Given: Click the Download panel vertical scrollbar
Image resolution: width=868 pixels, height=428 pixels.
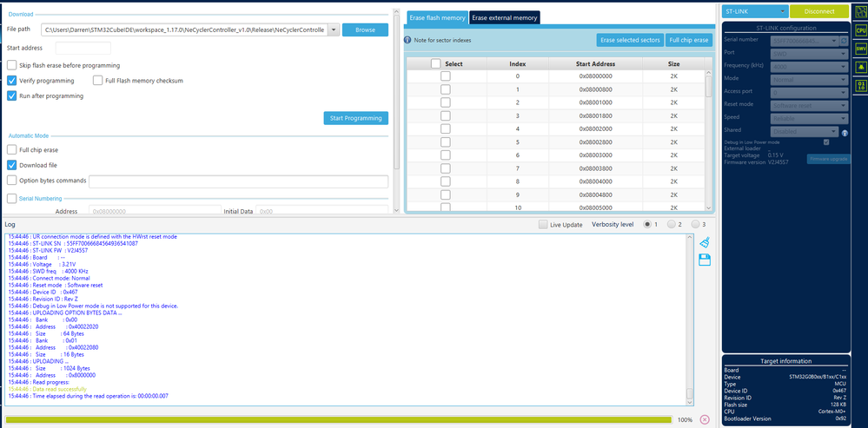Looking at the screenshot, I should pyautogui.click(x=396, y=110).
